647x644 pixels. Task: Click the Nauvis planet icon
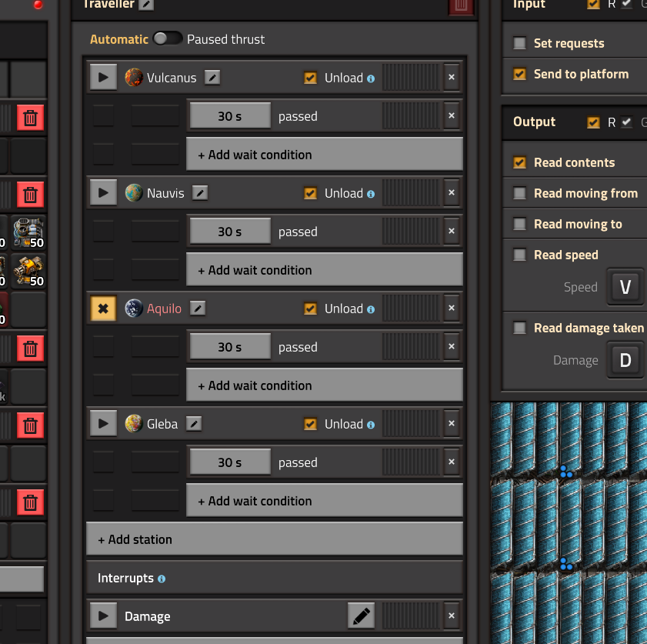point(134,192)
